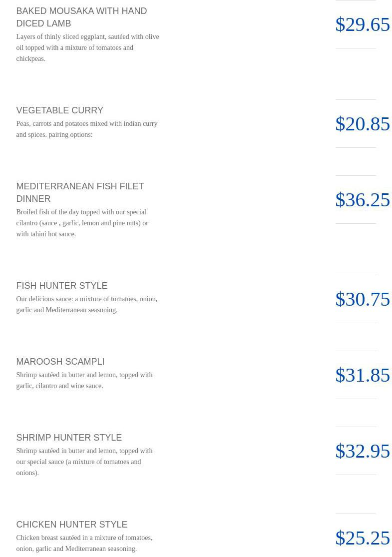Open the Maroosh Scampli dish
The height and width of the screenshot is (557, 392).
[x=60, y=362]
